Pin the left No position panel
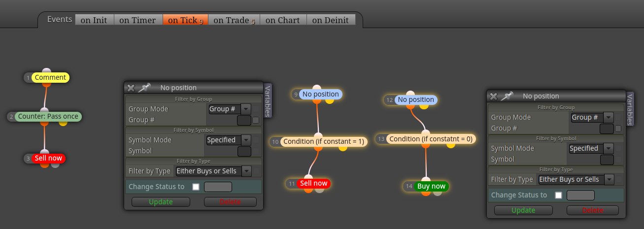The width and height of the screenshot is (644, 229). coord(144,88)
